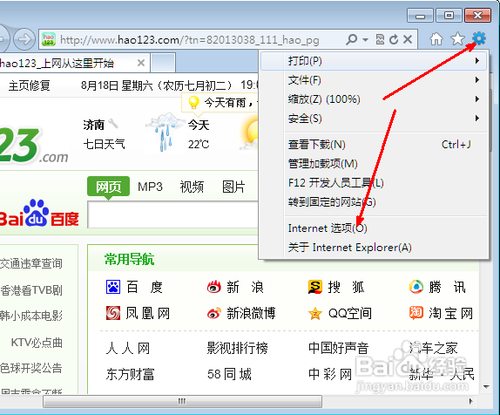Open 东方财富 link

coord(130,374)
